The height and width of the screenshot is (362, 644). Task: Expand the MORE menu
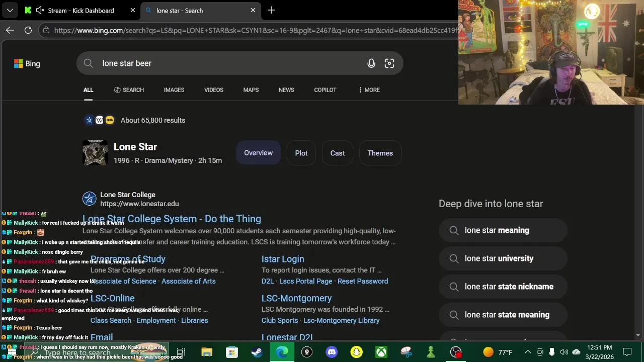(x=369, y=90)
